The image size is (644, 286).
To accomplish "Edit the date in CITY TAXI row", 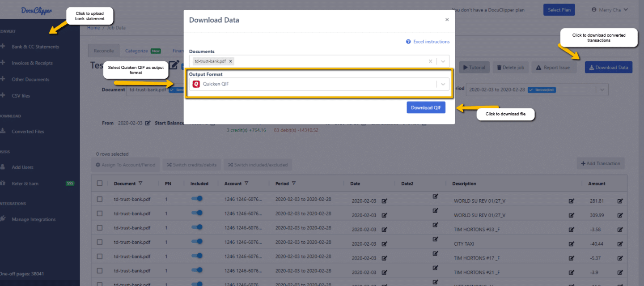I will tap(385, 244).
